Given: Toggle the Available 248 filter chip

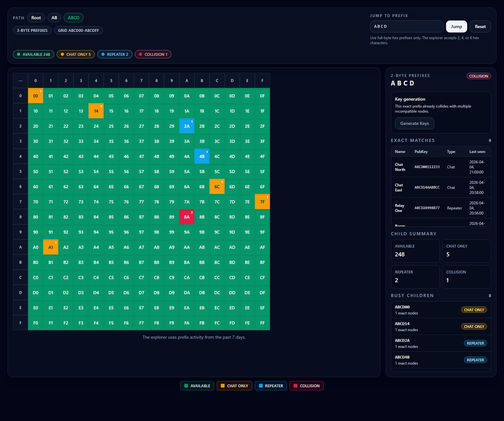Looking at the screenshot, I should coord(33,54).
